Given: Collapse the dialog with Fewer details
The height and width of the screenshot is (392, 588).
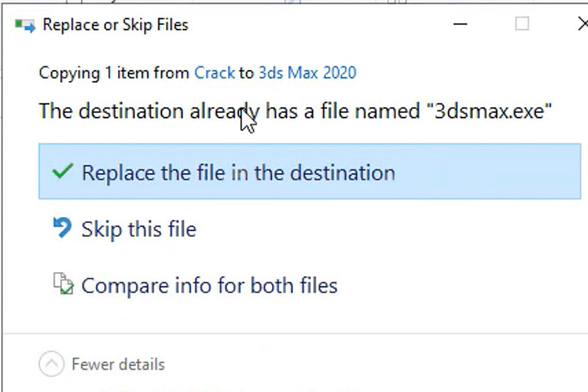Looking at the screenshot, I should [118, 365].
